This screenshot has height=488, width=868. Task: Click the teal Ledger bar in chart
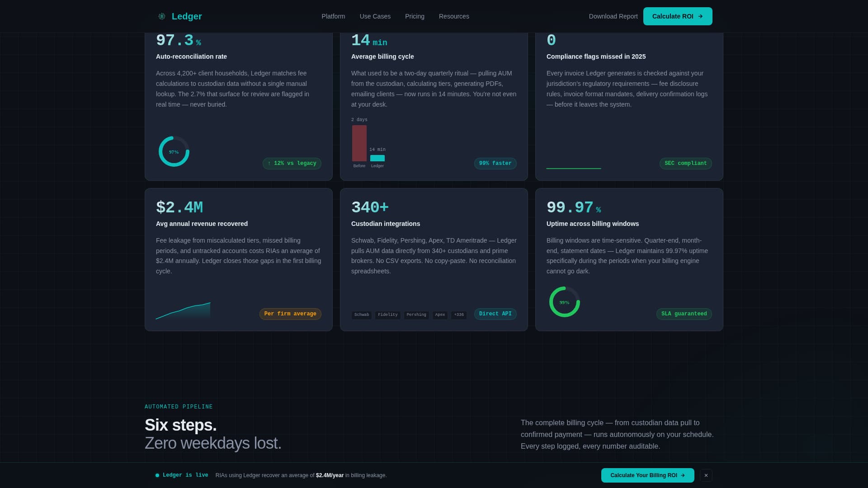click(377, 158)
